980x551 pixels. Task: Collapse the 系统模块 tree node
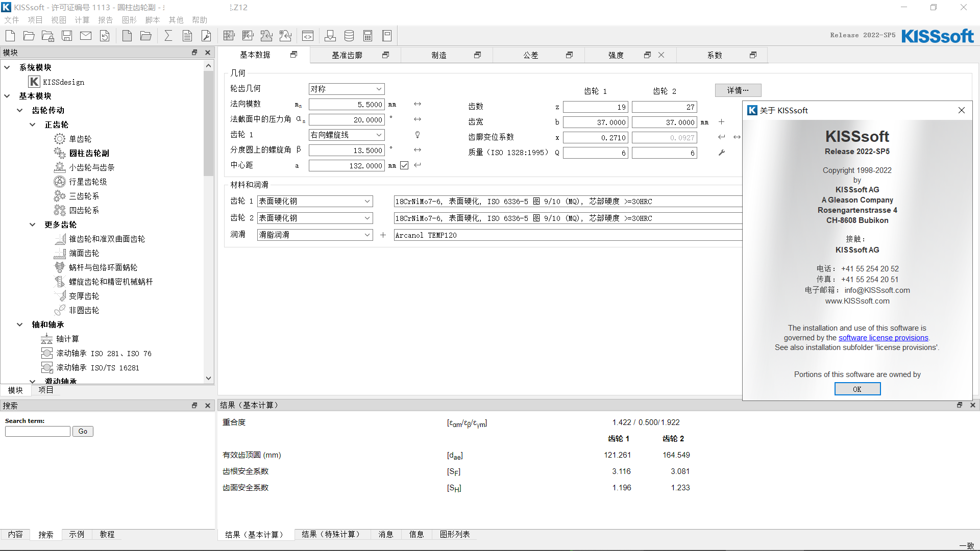pyautogui.click(x=7, y=67)
